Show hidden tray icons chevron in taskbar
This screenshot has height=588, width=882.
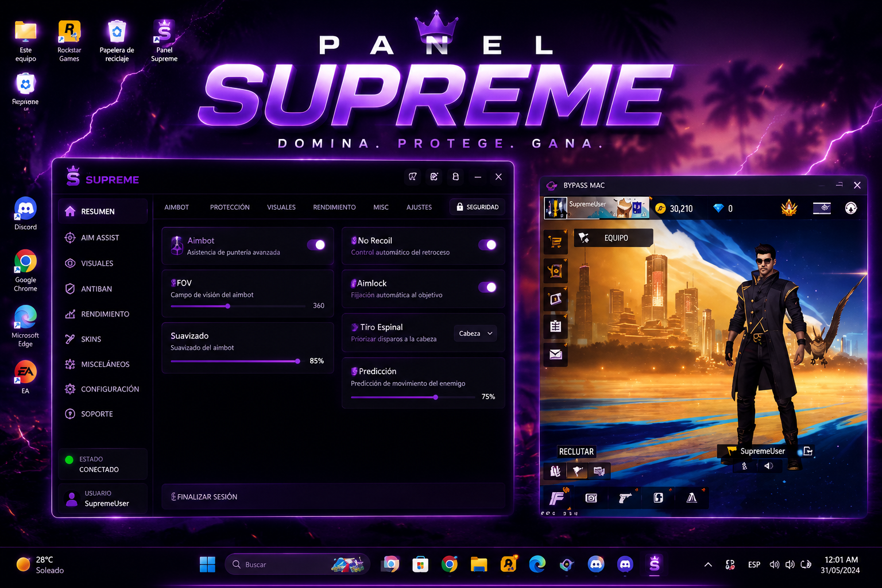(x=708, y=564)
